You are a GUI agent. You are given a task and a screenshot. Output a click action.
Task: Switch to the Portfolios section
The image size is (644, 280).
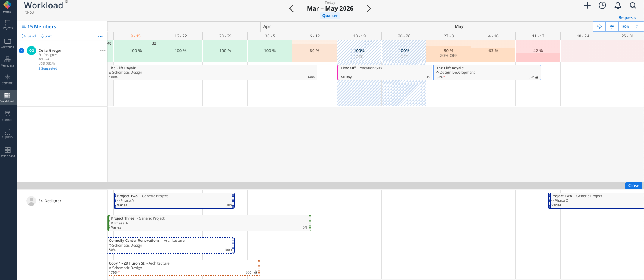[x=7, y=43]
